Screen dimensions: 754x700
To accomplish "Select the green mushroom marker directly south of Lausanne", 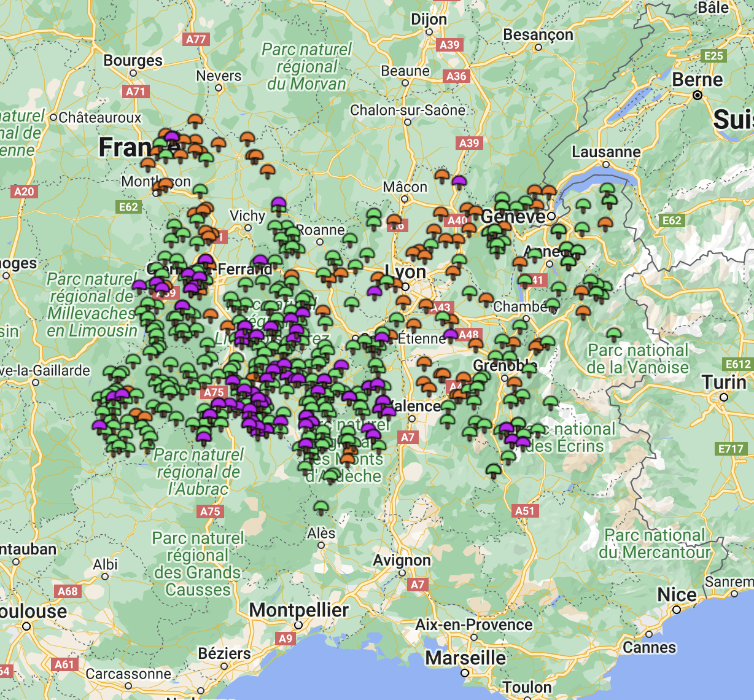I will 607,189.
